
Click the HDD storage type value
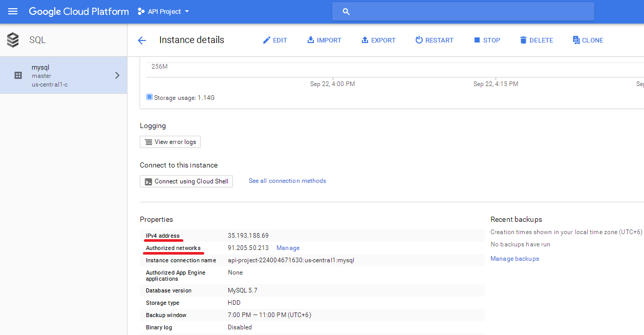(x=234, y=303)
